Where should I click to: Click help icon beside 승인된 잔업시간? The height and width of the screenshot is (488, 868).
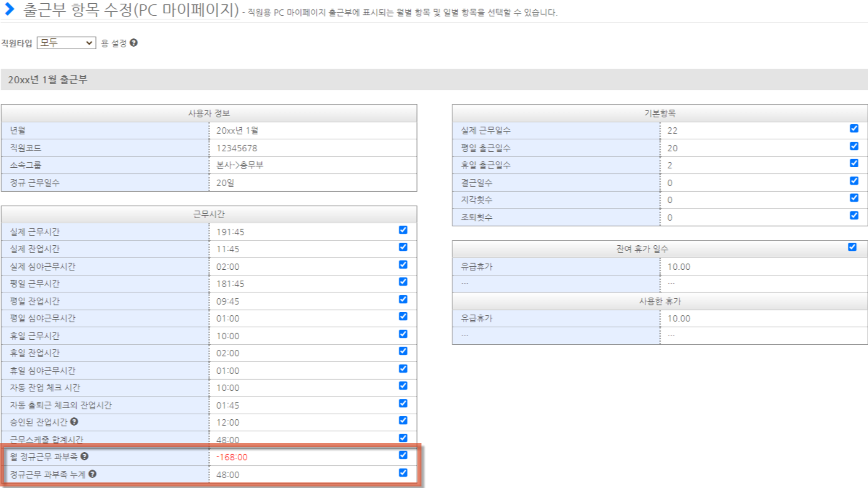(74, 422)
